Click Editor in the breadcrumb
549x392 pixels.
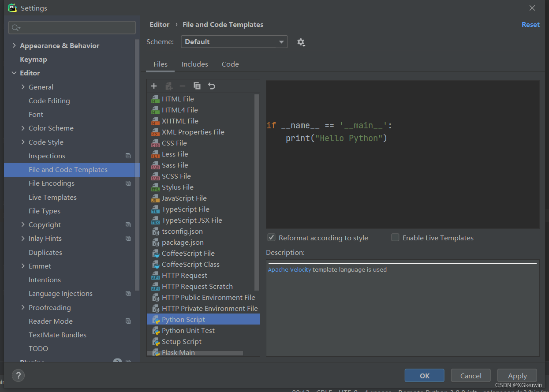click(x=160, y=25)
